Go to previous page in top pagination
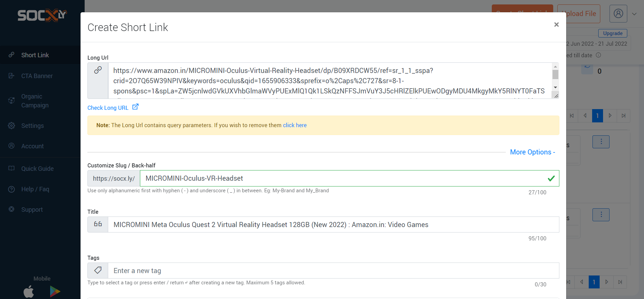The width and height of the screenshot is (644, 299). [x=585, y=116]
